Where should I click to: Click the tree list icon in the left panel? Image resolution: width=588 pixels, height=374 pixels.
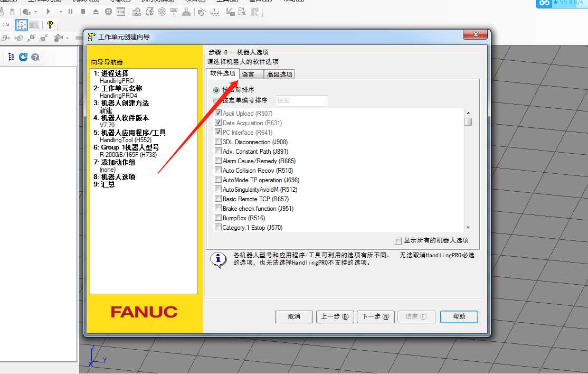coord(11,57)
